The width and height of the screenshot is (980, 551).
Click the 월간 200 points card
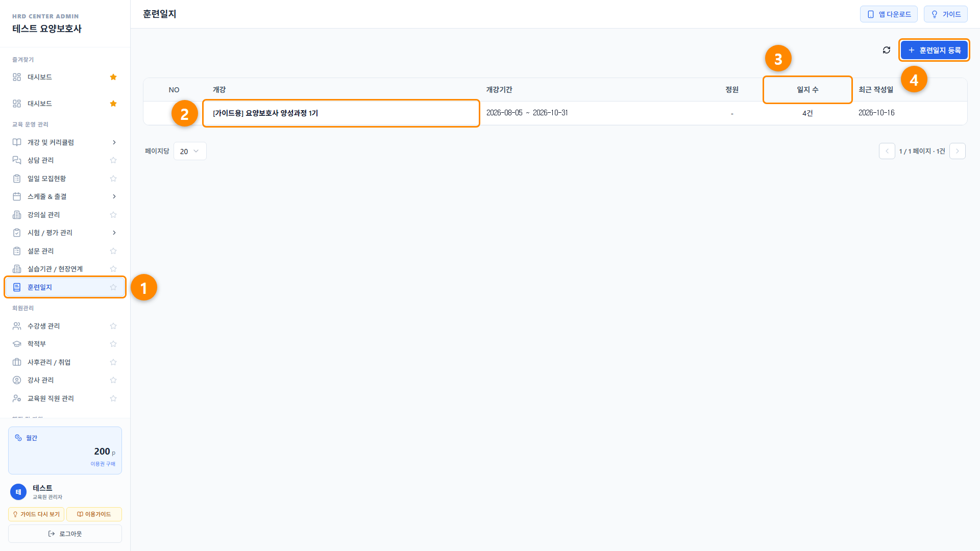(65, 450)
